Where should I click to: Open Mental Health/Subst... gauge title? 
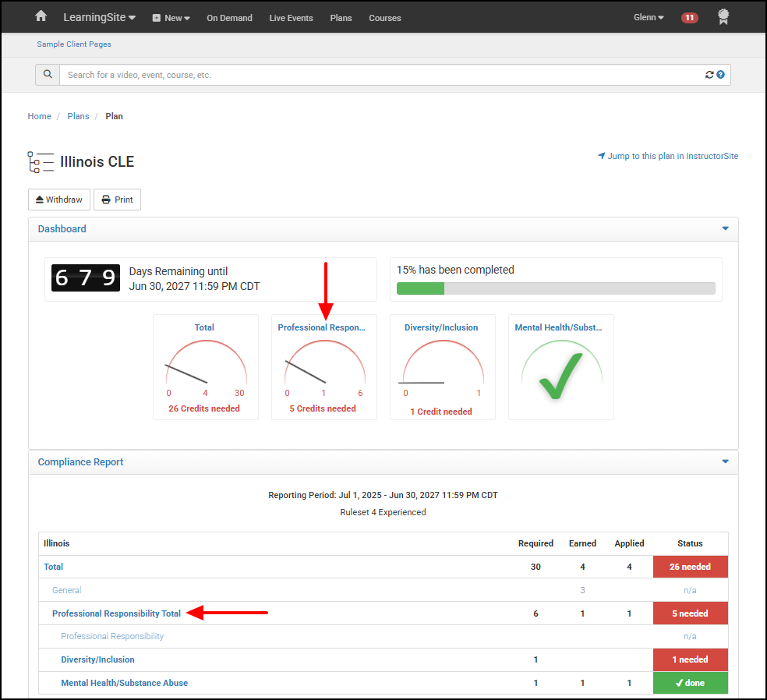(x=558, y=327)
